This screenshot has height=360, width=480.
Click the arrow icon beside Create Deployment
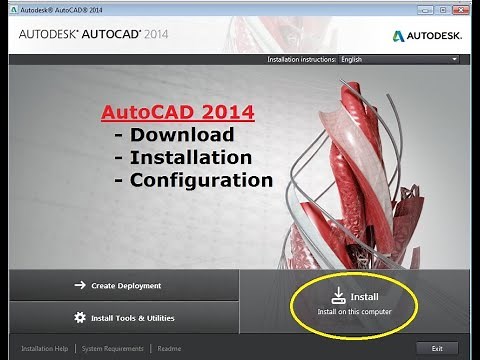point(80,285)
